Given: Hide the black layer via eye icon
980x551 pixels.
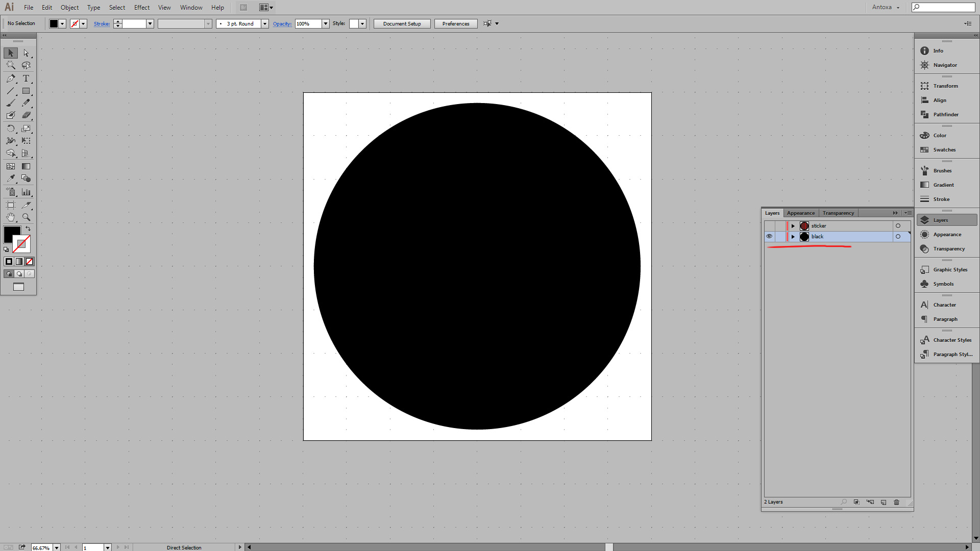Looking at the screenshot, I should 769,237.
